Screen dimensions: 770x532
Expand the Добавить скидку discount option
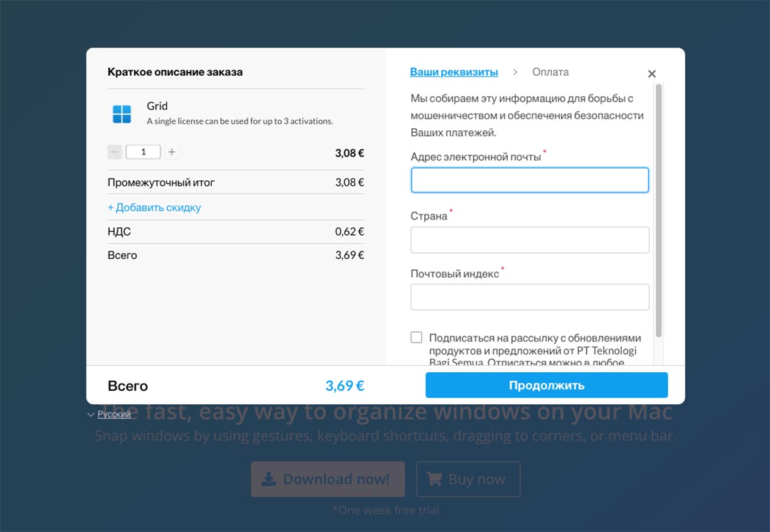(154, 207)
